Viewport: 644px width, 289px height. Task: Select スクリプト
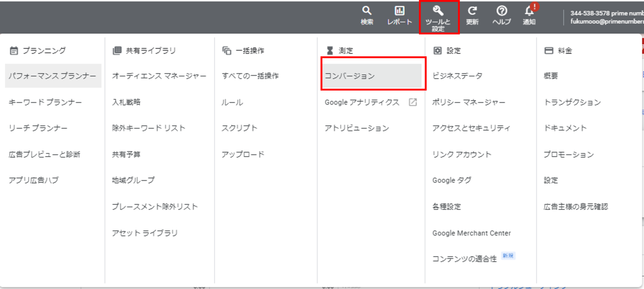click(239, 128)
